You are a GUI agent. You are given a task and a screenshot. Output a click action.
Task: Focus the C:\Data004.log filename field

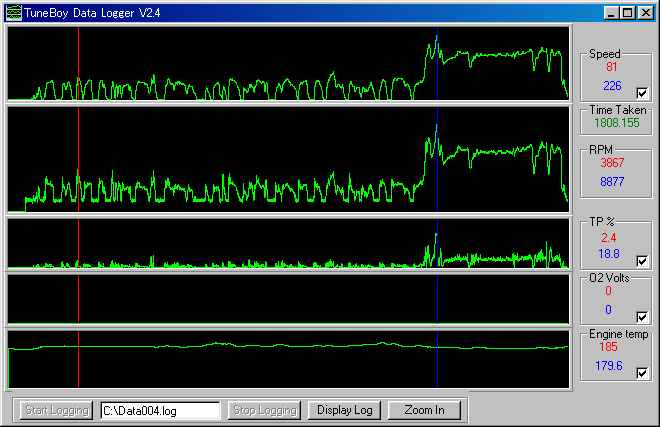[x=160, y=411]
